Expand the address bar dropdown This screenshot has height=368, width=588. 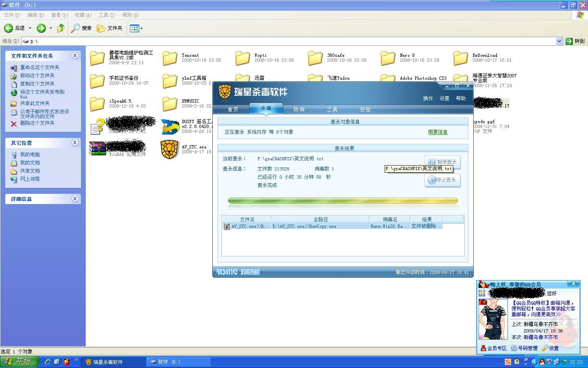point(559,41)
